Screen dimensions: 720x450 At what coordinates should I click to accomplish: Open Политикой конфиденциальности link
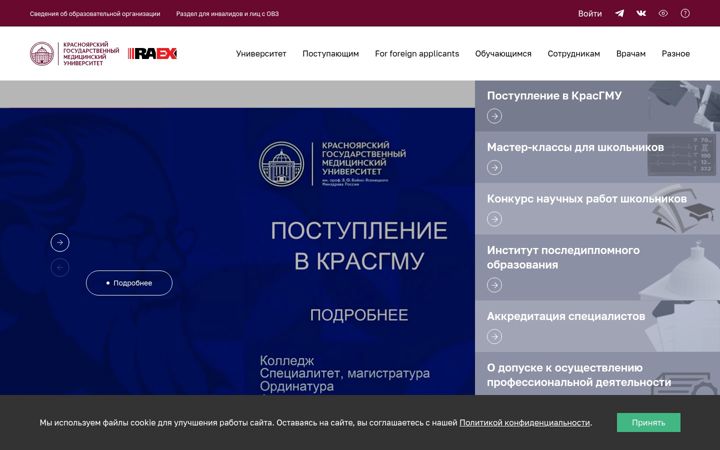point(524,422)
